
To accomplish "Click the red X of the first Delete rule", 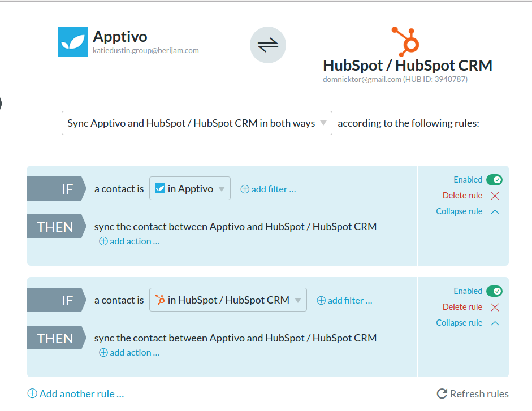I will [x=495, y=196].
